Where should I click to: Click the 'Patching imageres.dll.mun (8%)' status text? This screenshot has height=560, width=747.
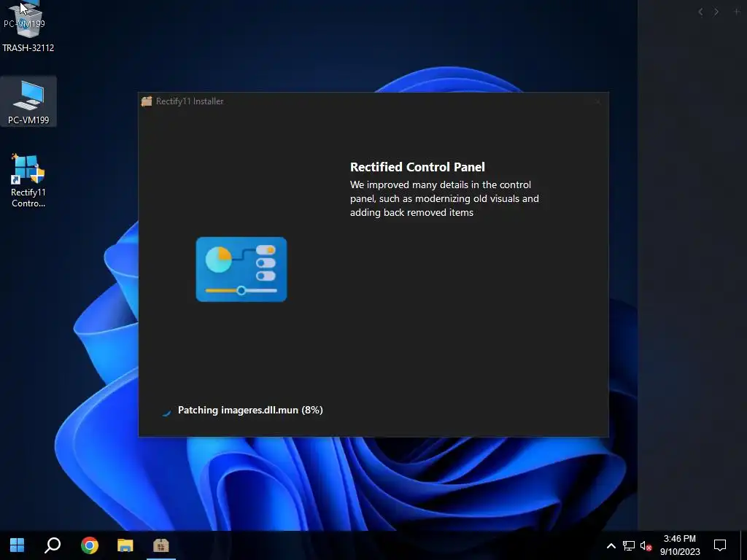tap(250, 410)
